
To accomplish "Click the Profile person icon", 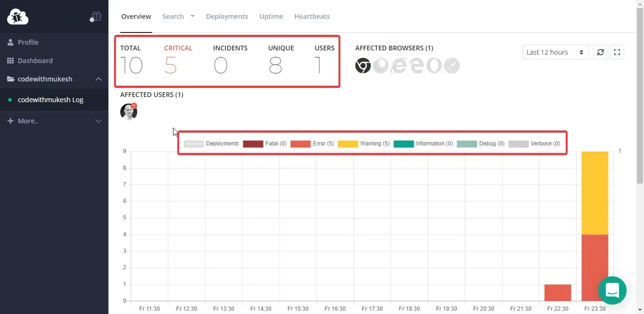I will pos(10,42).
